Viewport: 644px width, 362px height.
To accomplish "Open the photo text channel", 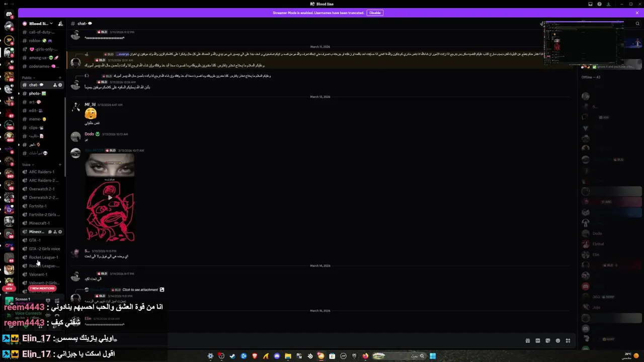I will [x=42, y=94].
